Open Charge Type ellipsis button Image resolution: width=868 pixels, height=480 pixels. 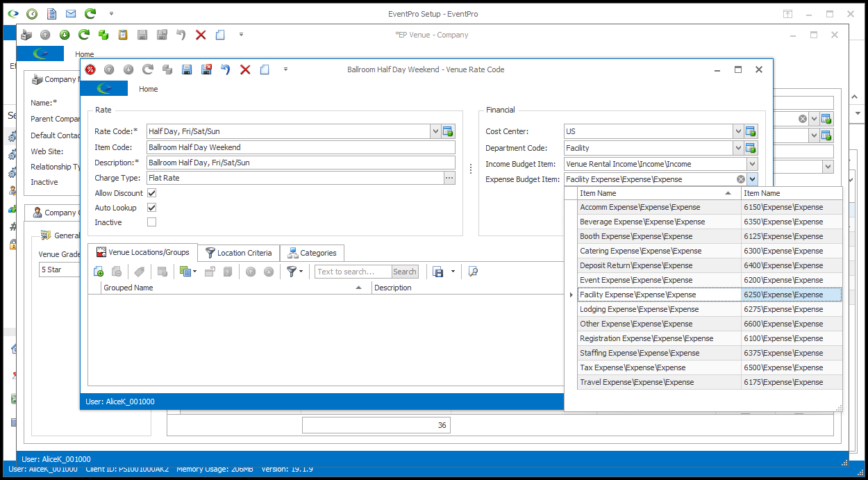coord(449,179)
